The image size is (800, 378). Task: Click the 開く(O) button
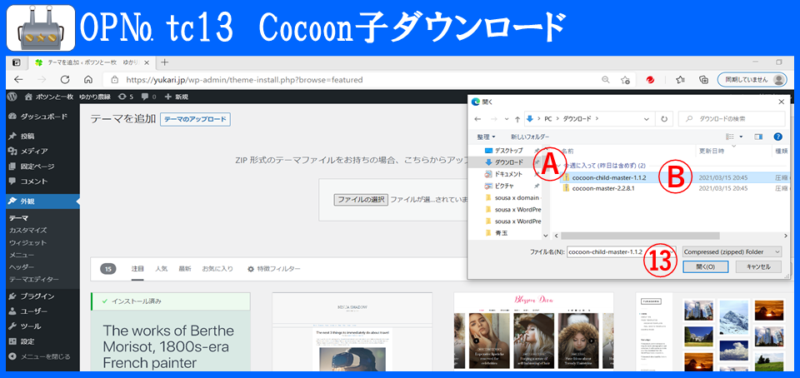tap(705, 267)
